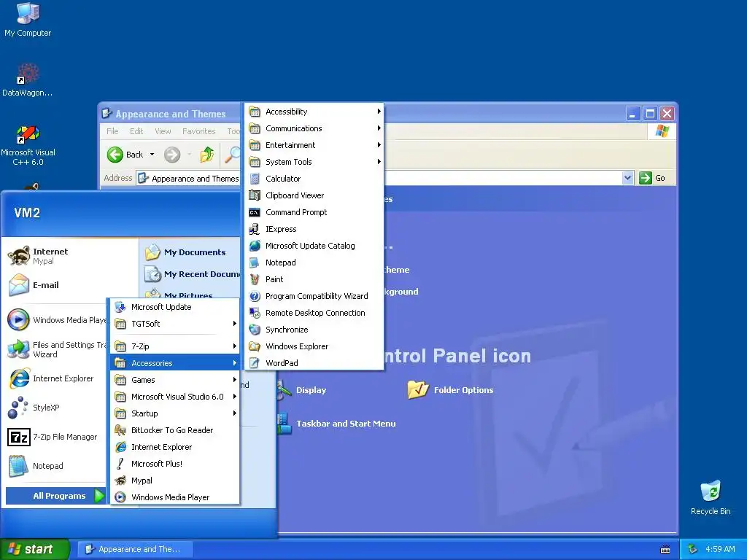
Task: Click the Go button beside address bar
Action: [652, 178]
